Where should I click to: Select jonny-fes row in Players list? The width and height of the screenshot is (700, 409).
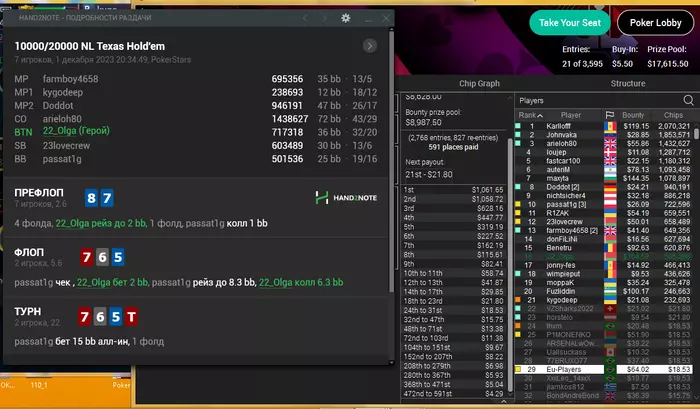603,265
